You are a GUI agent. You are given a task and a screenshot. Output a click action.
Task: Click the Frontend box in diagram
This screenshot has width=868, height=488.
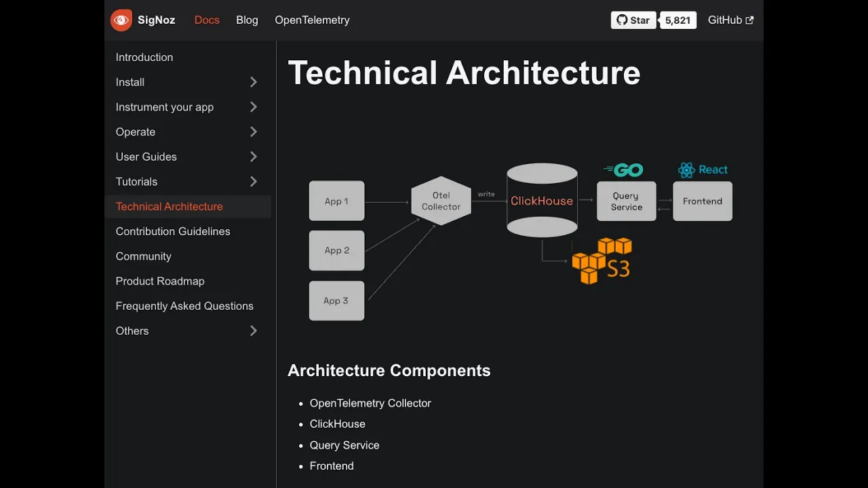pyautogui.click(x=703, y=201)
